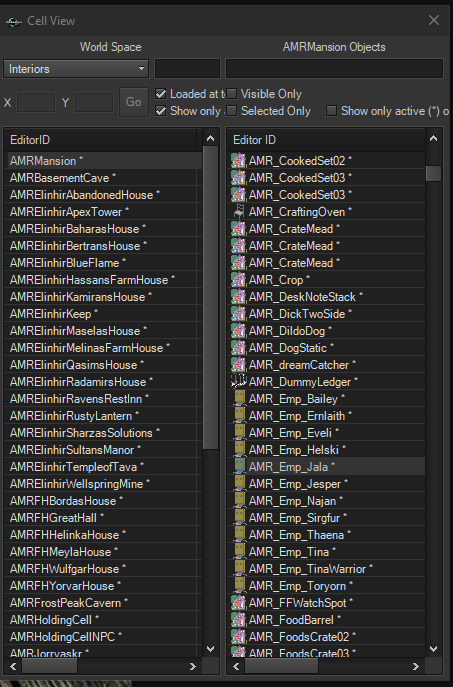Click the X coordinate input field
453x687 pixels.
click(36, 103)
